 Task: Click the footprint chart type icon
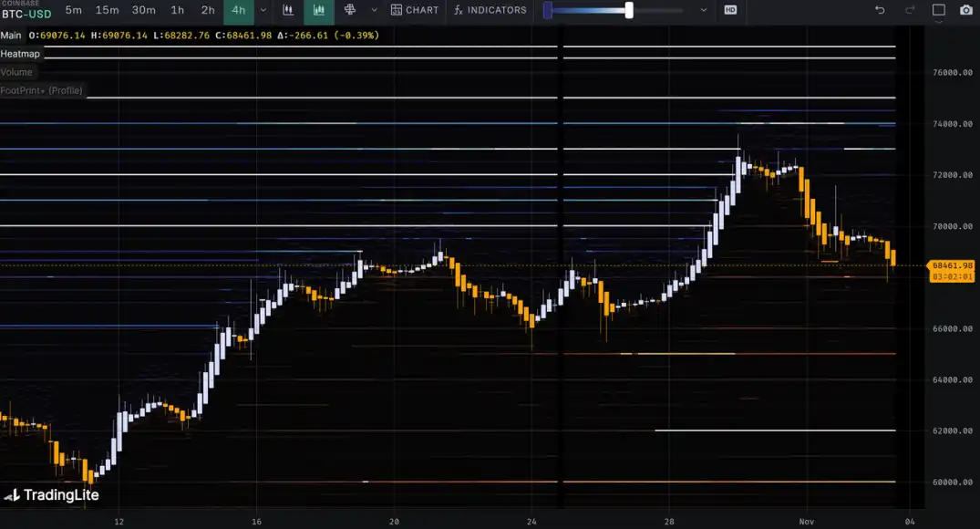349,10
